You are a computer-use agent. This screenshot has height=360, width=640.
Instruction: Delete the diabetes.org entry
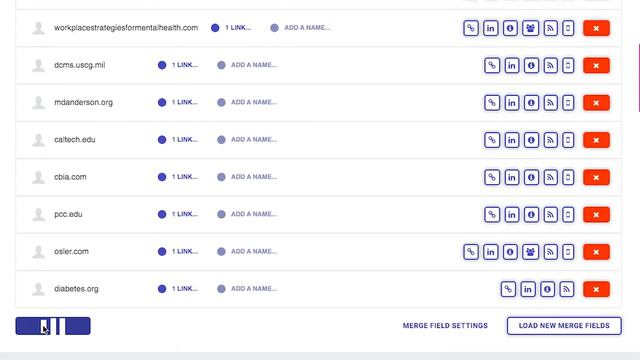tap(596, 289)
